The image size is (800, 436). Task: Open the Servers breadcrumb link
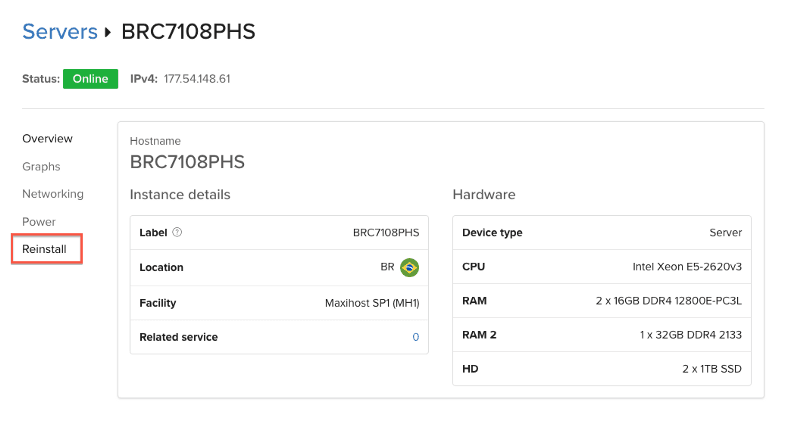click(x=60, y=32)
